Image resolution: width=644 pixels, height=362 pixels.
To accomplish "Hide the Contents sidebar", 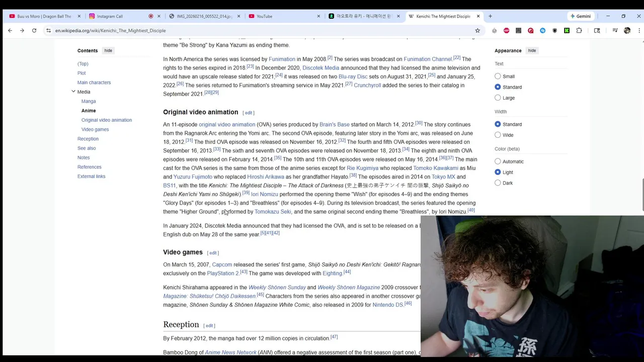I will point(108,51).
